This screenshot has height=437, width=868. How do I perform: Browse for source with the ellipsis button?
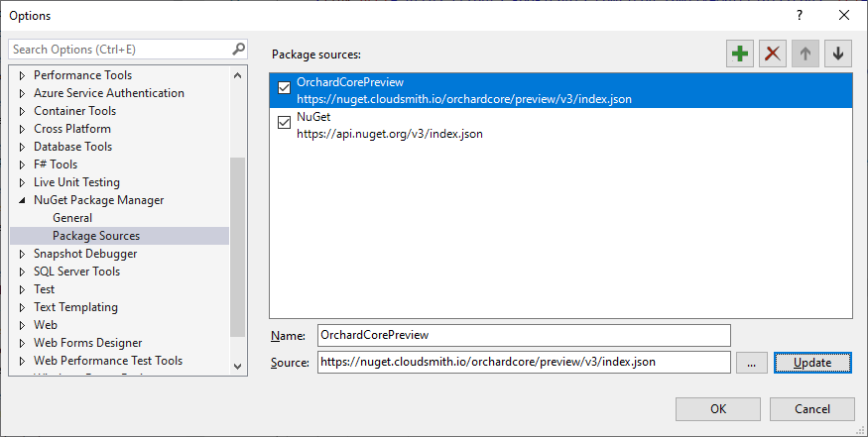point(751,363)
